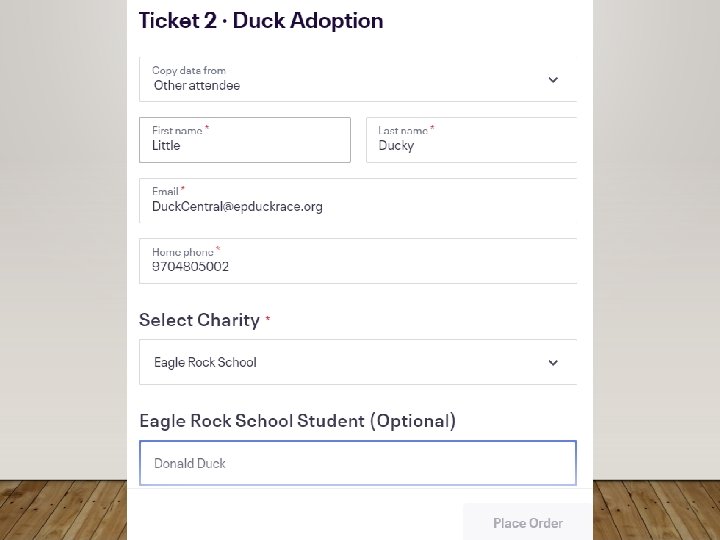Click the First name label text
Screen dimensions: 720x540
[x=177, y=130]
